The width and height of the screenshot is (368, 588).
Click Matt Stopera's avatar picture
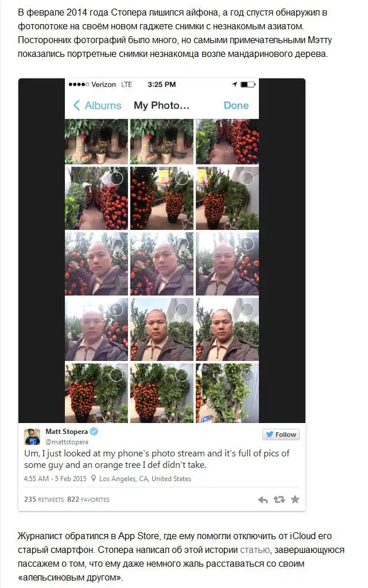pos(32,437)
